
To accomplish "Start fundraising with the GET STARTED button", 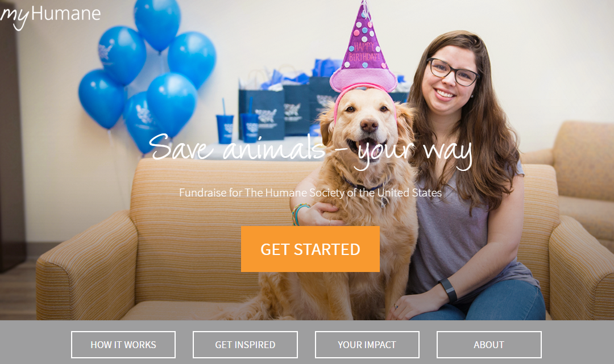I will point(310,249).
